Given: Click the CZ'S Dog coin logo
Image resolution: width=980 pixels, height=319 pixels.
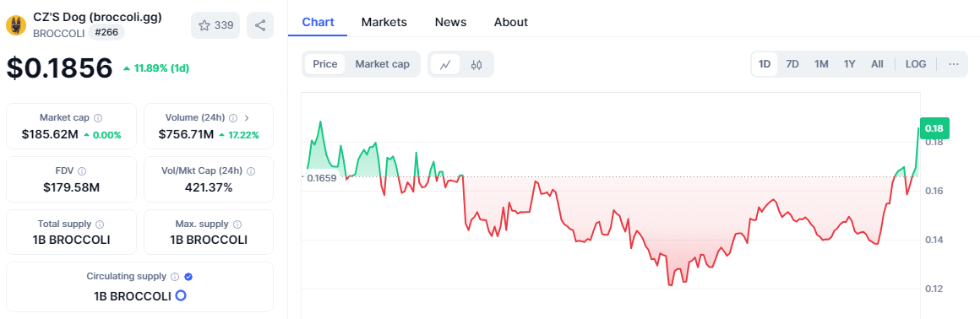Looking at the screenshot, I should pyautogui.click(x=15, y=25).
